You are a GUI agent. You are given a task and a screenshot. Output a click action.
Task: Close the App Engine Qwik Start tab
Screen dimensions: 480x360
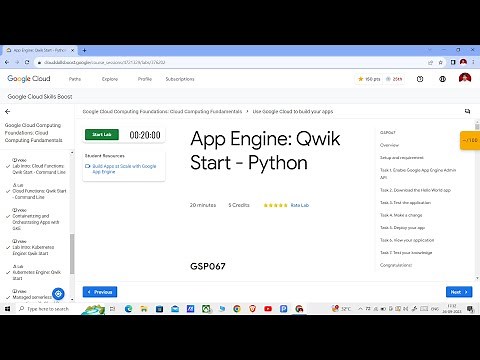72,50
